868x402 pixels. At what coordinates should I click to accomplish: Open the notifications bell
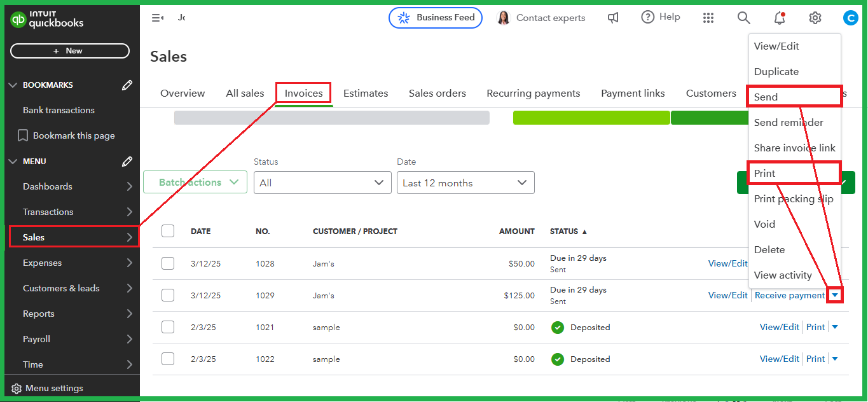point(780,18)
